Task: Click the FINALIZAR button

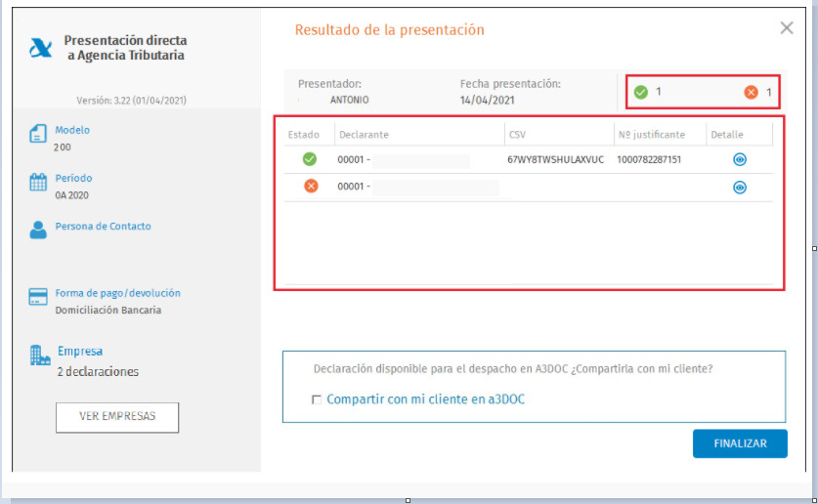Action: pyautogui.click(x=740, y=443)
